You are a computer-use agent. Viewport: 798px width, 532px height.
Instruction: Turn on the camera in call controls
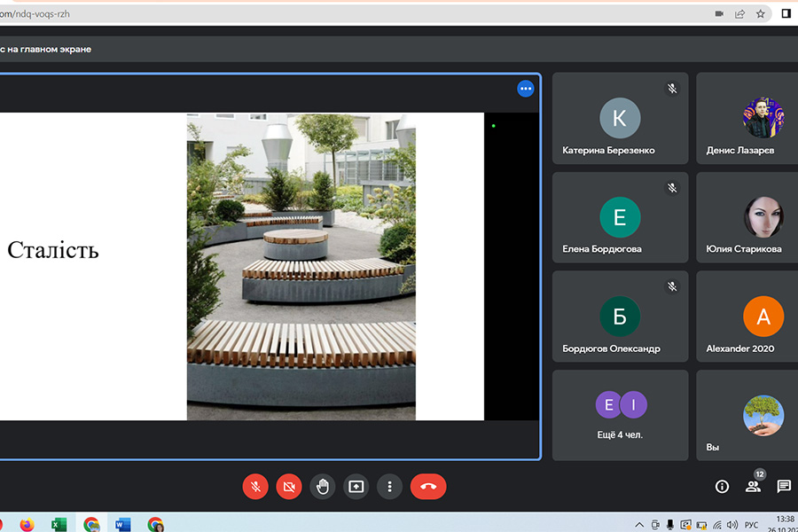click(x=289, y=487)
